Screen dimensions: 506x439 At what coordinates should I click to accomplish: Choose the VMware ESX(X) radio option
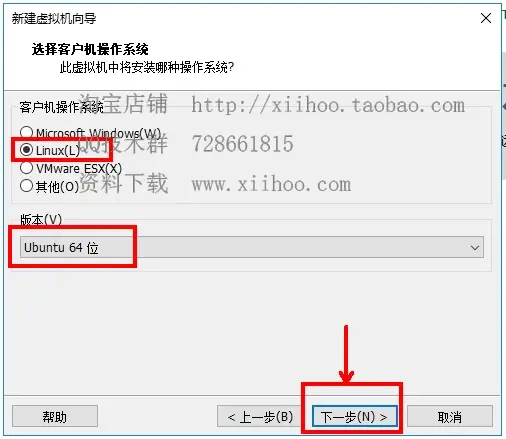tap(26, 168)
